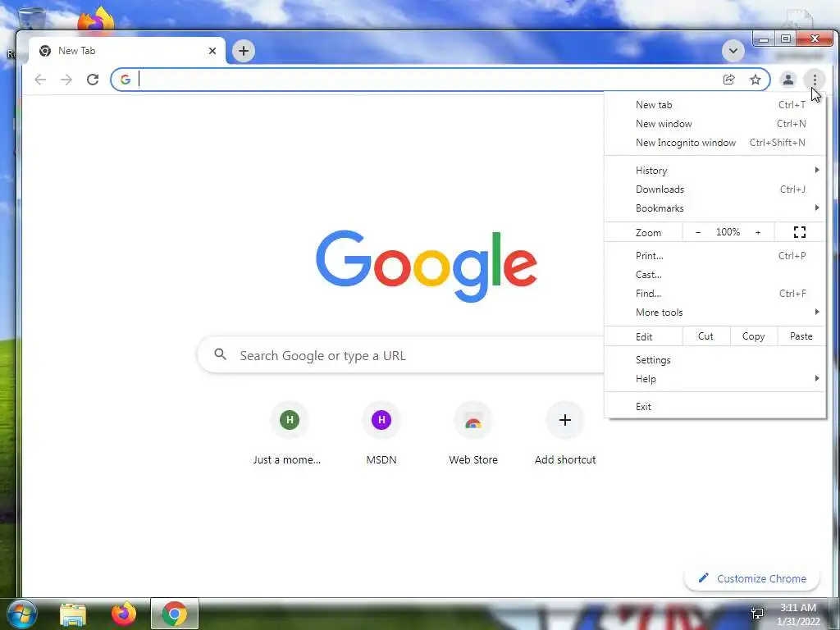Viewport: 840px width, 630px height.
Task: Choose Exit to quit Chrome
Action: click(x=715, y=407)
